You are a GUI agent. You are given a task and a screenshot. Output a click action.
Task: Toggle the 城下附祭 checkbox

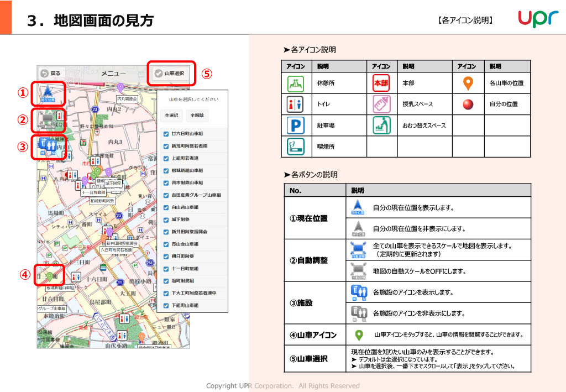pos(166,219)
